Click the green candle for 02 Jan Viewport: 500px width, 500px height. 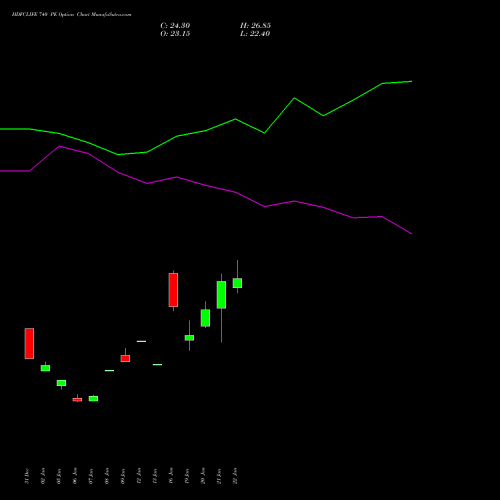[x=45, y=368]
